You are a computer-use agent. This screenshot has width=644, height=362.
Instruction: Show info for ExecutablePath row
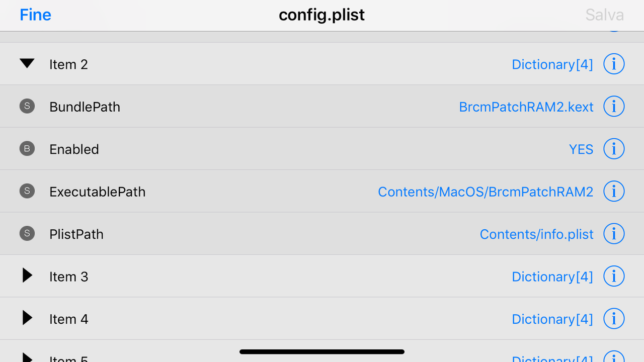(x=613, y=192)
